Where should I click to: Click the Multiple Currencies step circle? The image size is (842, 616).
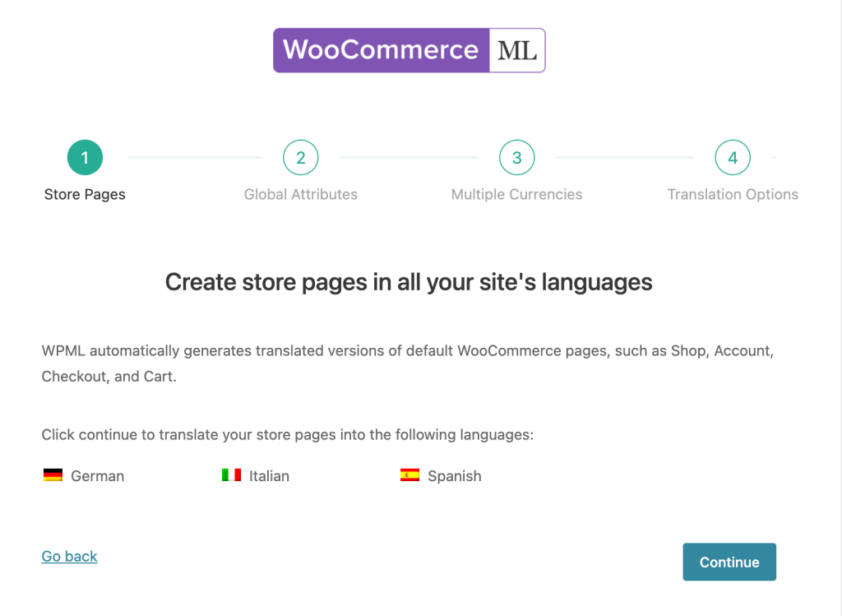pos(516,157)
